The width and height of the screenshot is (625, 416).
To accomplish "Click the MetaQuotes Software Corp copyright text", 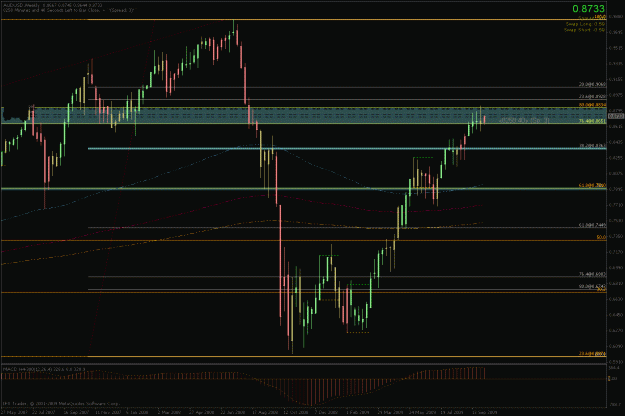I will (61, 403).
